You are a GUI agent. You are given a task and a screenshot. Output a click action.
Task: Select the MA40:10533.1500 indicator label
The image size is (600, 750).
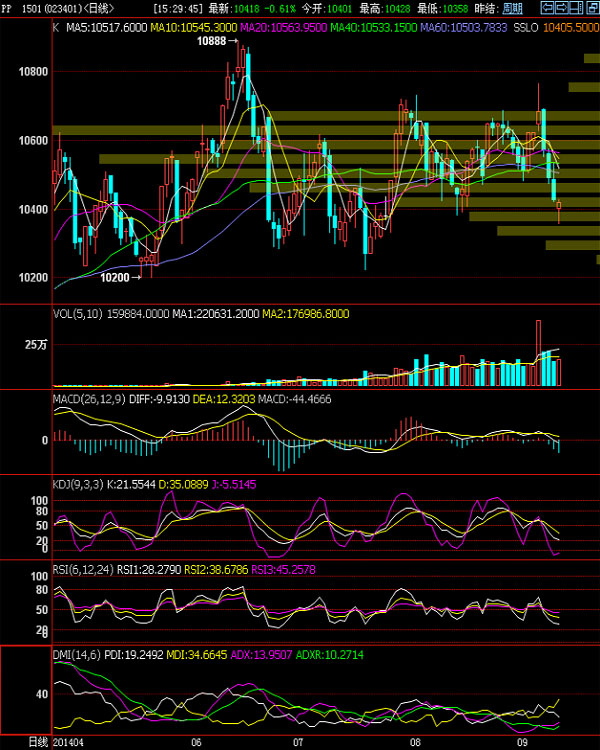374,28
